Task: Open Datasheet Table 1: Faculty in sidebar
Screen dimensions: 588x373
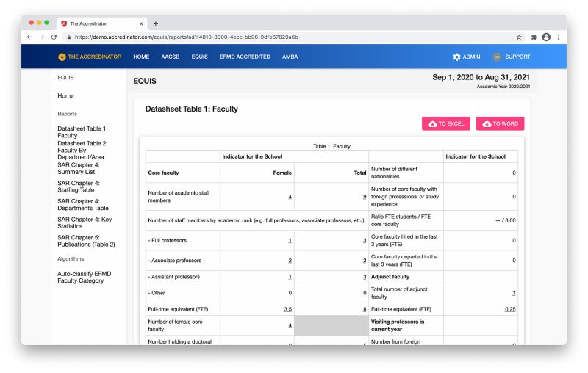Action: [x=82, y=132]
